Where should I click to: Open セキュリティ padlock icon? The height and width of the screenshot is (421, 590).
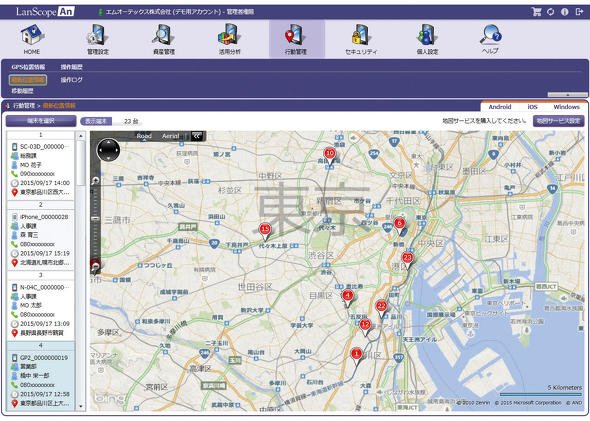[x=361, y=35]
